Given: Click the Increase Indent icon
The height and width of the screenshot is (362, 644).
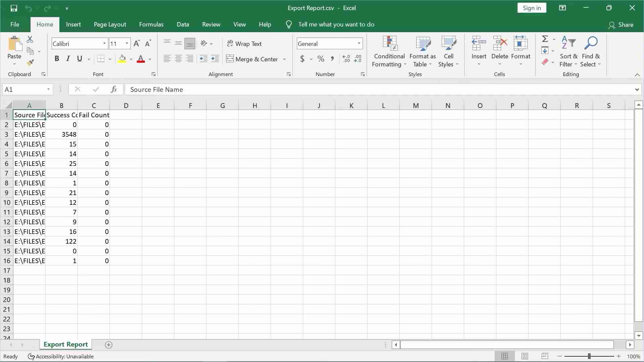Looking at the screenshot, I should point(215,59).
